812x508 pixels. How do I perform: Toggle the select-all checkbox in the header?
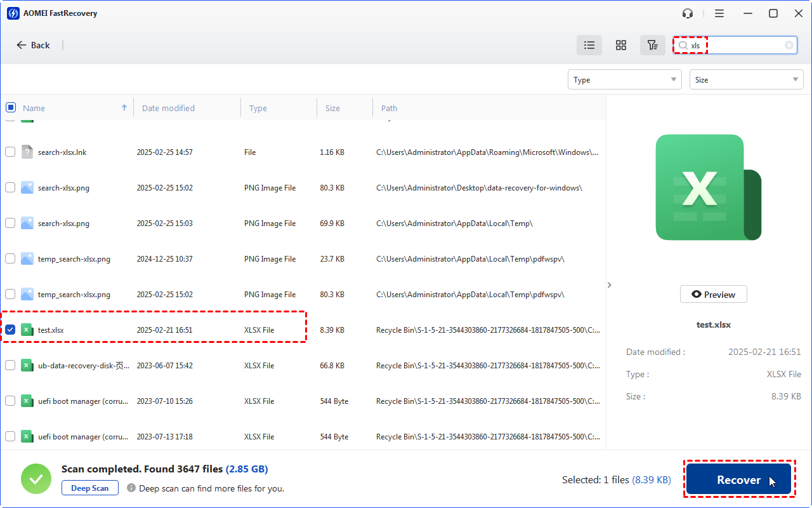pos(11,107)
